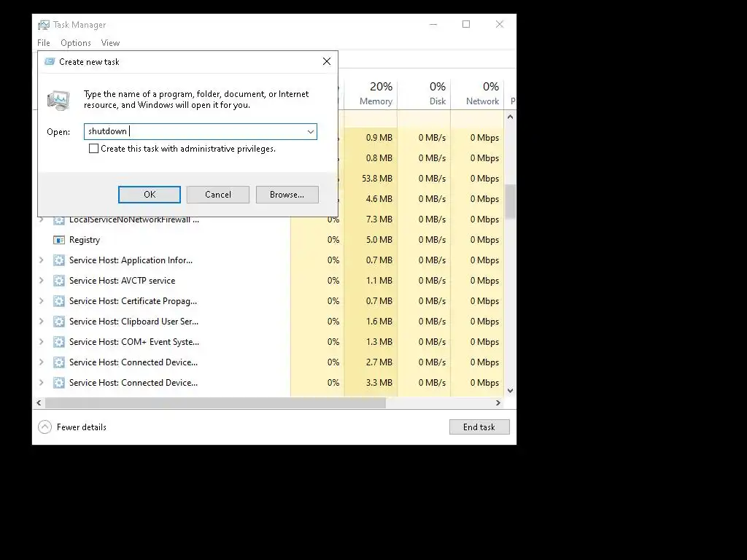Open the Options menu
Viewport: 747px width, 560px height.
pyautogui.click(x=76, y=43)
